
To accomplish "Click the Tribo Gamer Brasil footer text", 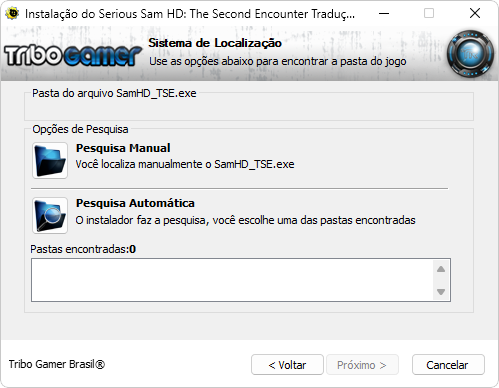I will point(57,364).
